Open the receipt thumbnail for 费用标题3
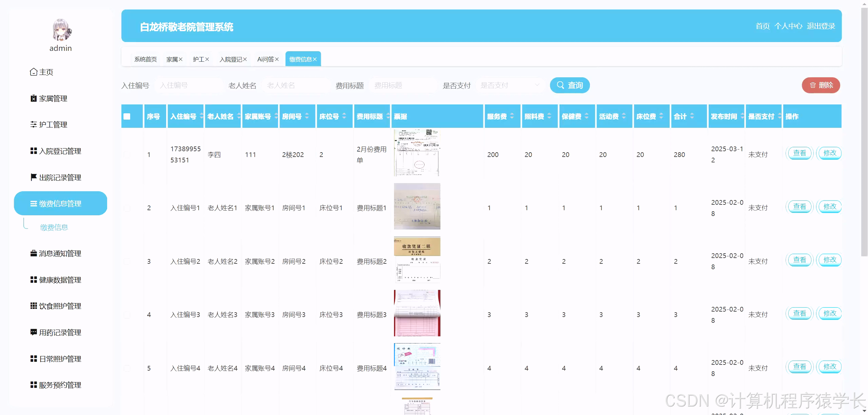This screenshot has width=868, height=415. pos(417,313)
